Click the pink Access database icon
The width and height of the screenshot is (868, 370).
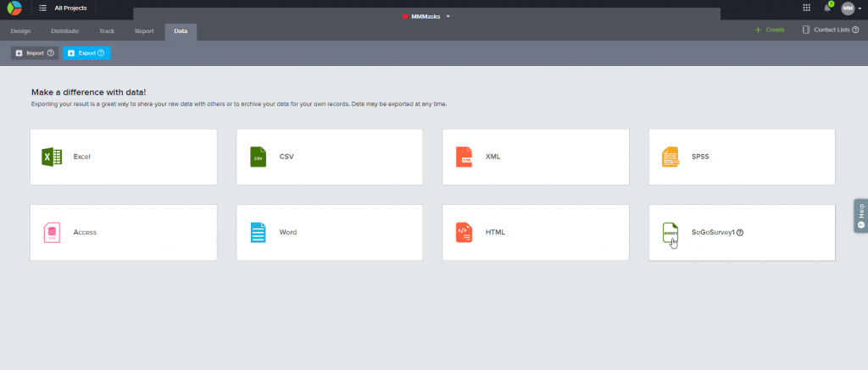coord(53,232)
